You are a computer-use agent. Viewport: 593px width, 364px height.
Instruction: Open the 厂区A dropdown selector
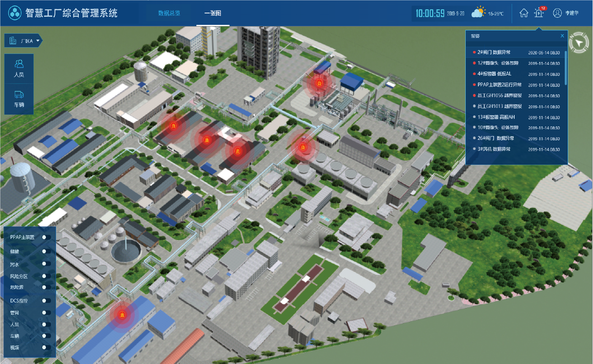24,41
